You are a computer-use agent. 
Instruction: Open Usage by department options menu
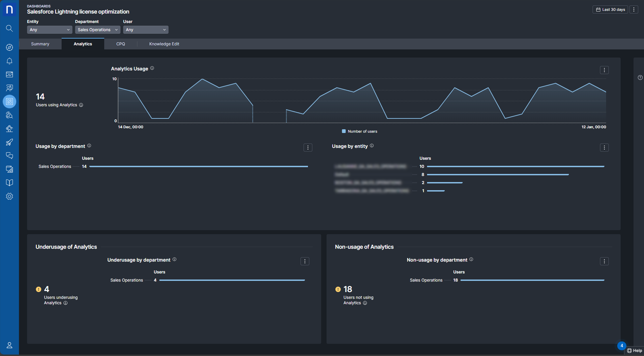click(308, 148)
